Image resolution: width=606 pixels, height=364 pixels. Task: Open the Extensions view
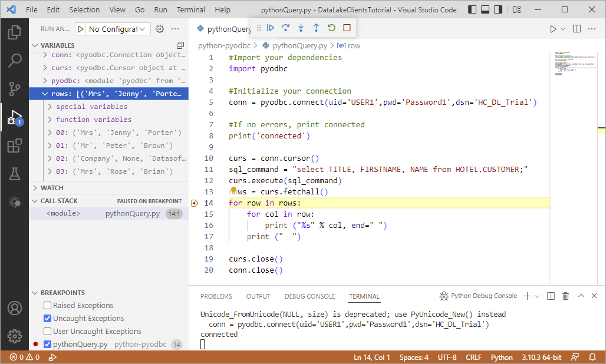click(x=14, y=146)
